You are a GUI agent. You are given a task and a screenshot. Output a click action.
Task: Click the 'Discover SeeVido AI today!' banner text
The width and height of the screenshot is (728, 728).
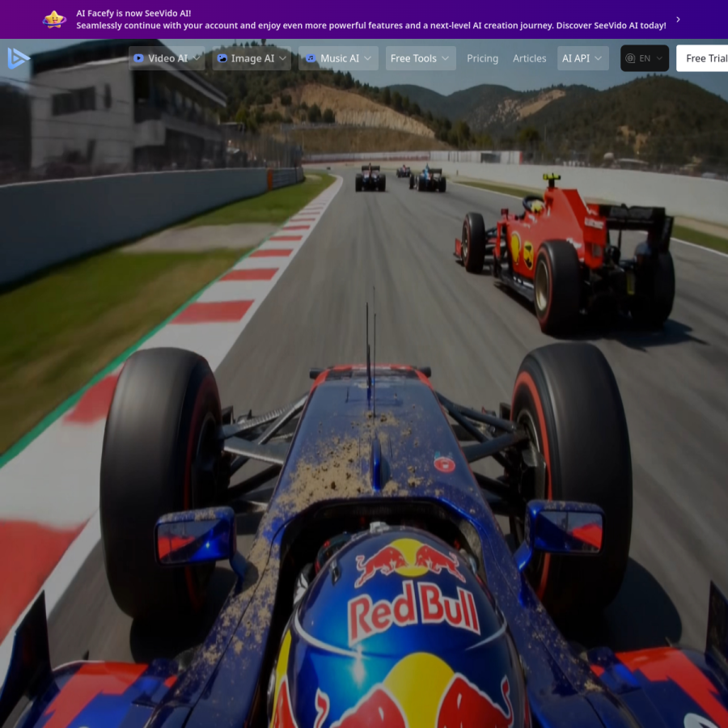[x=611, y=26]
